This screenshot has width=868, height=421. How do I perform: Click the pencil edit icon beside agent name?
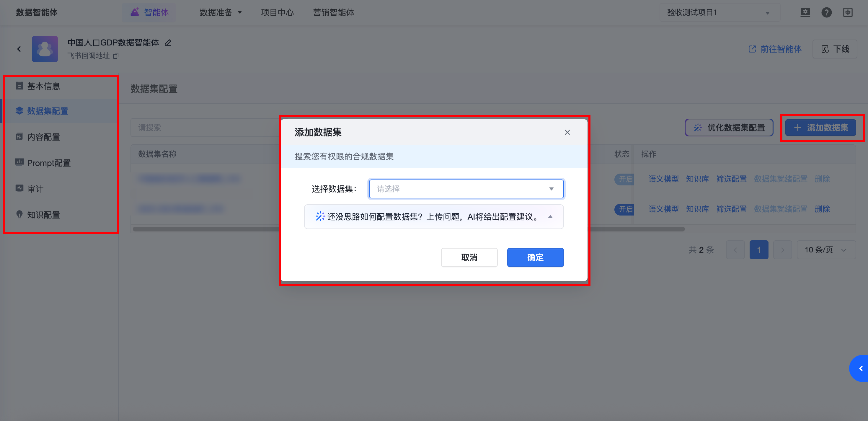pyautogui.click(x=168, y=43)
